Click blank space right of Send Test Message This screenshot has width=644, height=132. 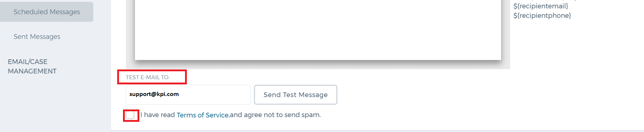pyautogui.click(x=472, y=95)
